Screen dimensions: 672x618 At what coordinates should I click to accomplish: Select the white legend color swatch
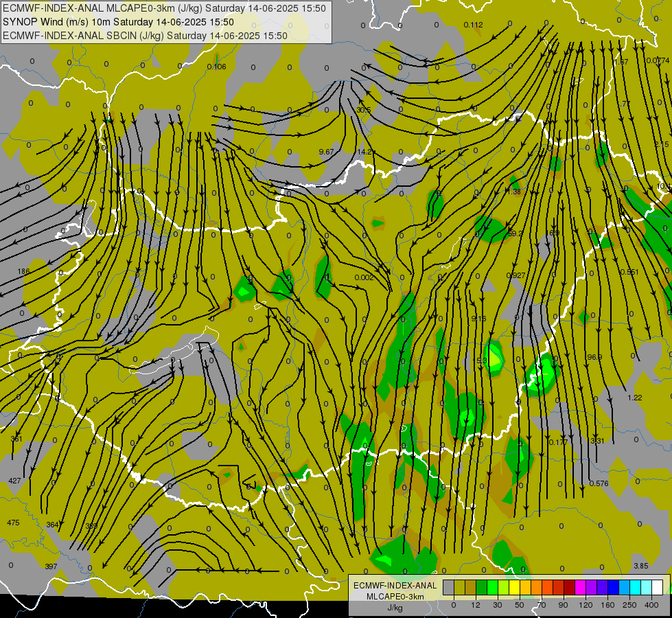pyautogui.click(x=658, y=587)
